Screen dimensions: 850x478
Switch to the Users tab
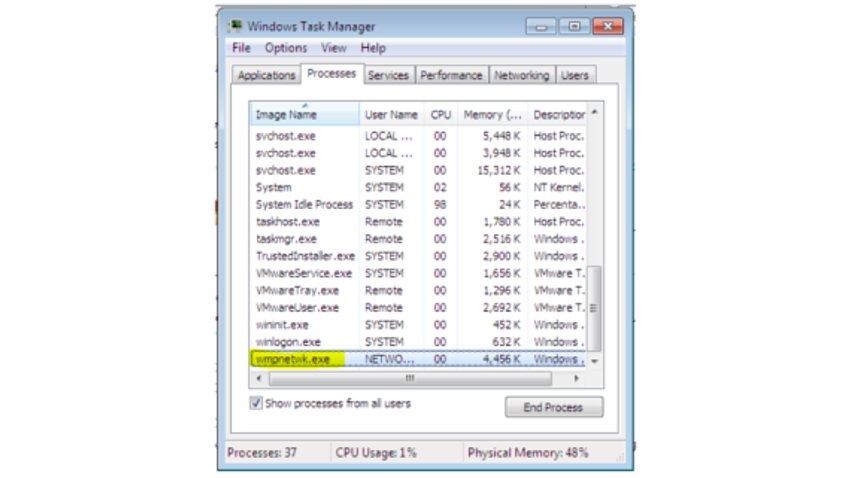tap(575, 75)
